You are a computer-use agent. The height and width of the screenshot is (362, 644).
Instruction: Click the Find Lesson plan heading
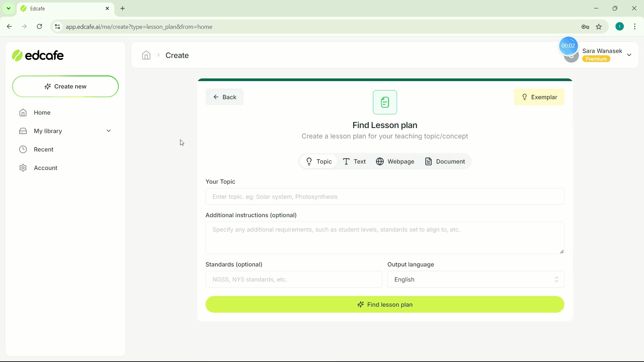click(x=385, y=125)
